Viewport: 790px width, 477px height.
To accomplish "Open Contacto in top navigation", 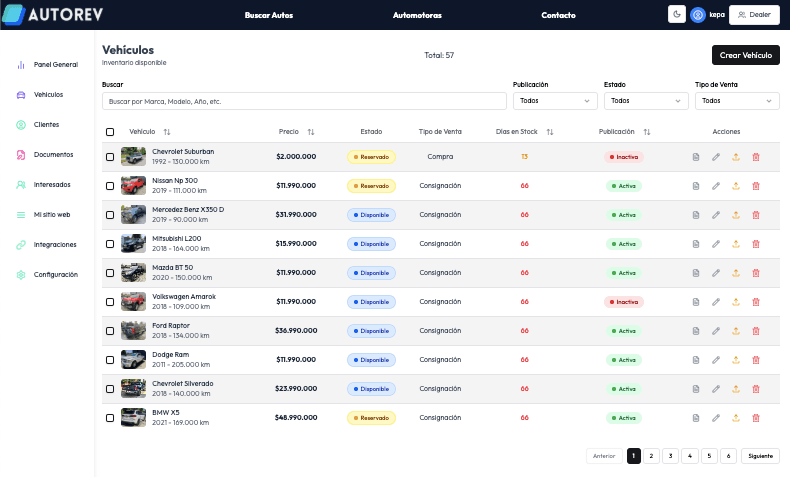I will 558,15.
